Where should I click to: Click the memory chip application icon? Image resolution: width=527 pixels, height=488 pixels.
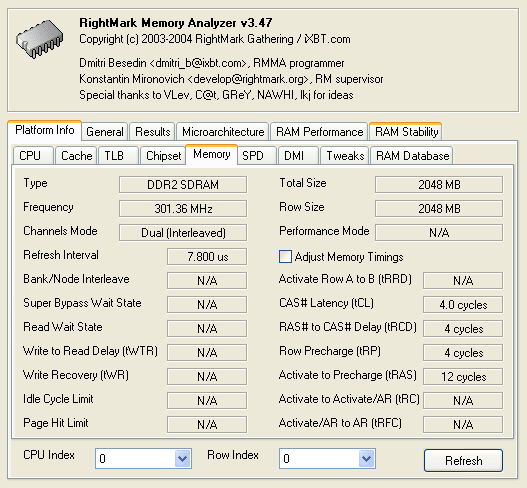40,39
